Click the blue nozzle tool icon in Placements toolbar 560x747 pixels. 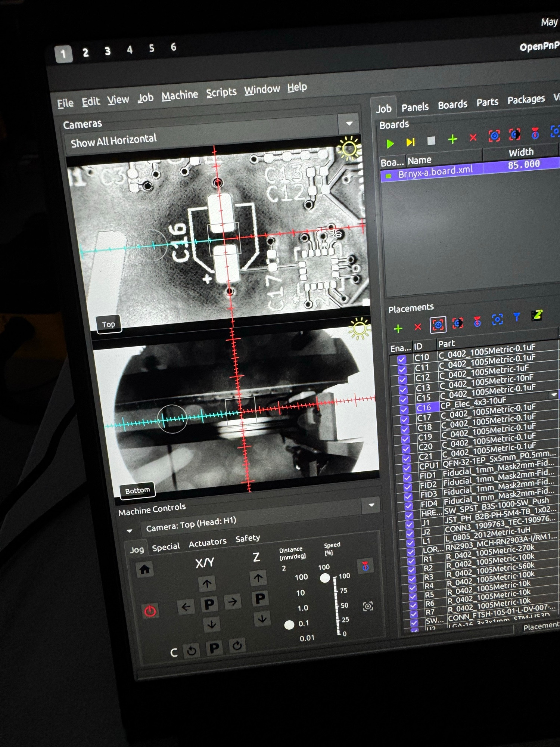point(517,317)
